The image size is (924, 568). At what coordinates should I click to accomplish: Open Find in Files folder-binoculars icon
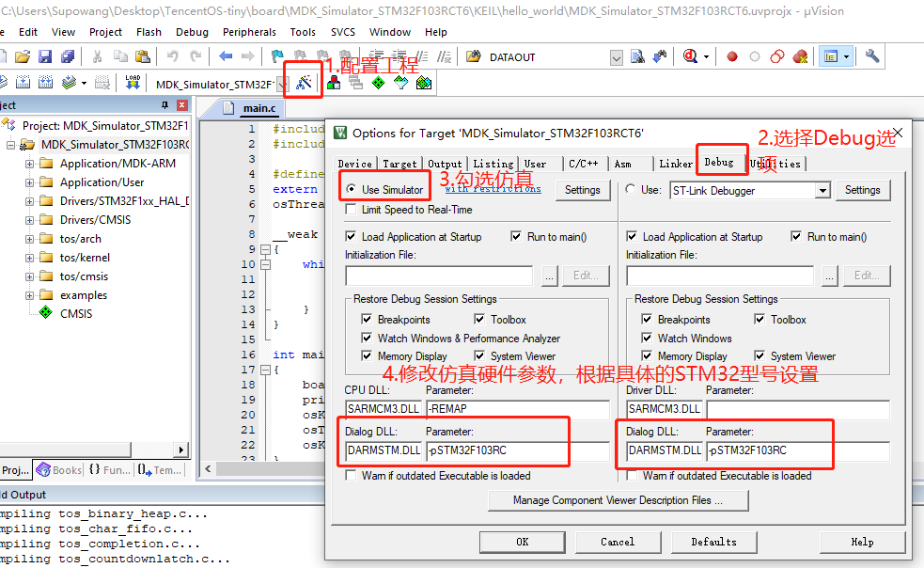tap(473, 56)
